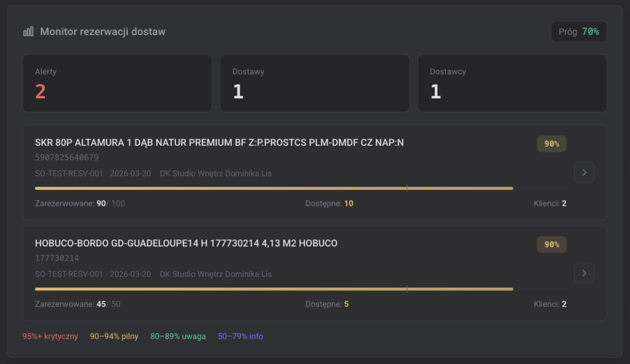The image size is (630, 364).
Task: Click the 5907825640679 barcode number
Action: point(66,157)
